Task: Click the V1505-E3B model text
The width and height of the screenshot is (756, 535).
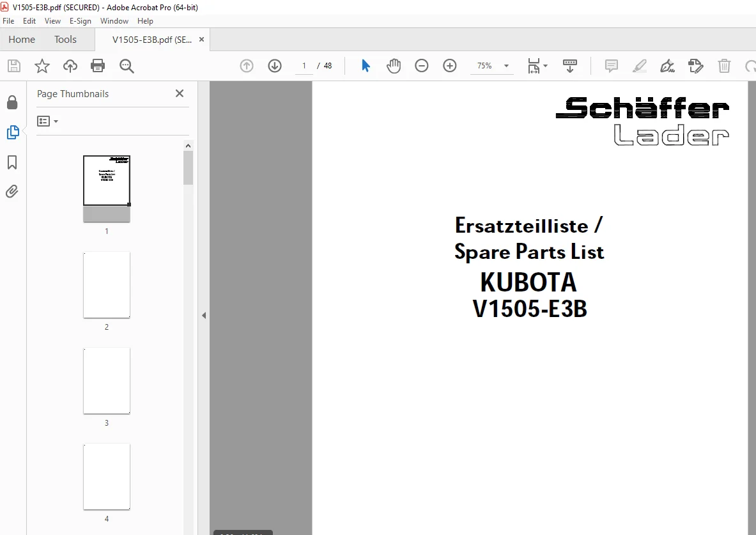Action: point(529,309)
